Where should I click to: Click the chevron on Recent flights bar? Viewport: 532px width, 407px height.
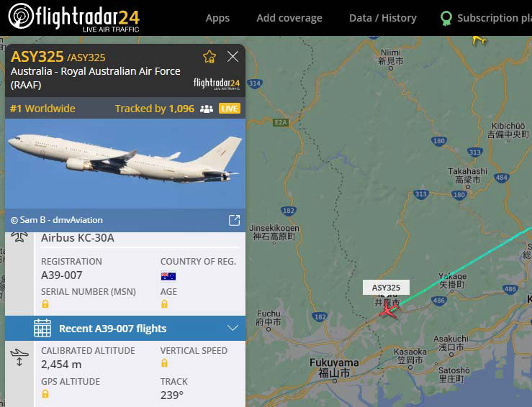click(233, 328)
